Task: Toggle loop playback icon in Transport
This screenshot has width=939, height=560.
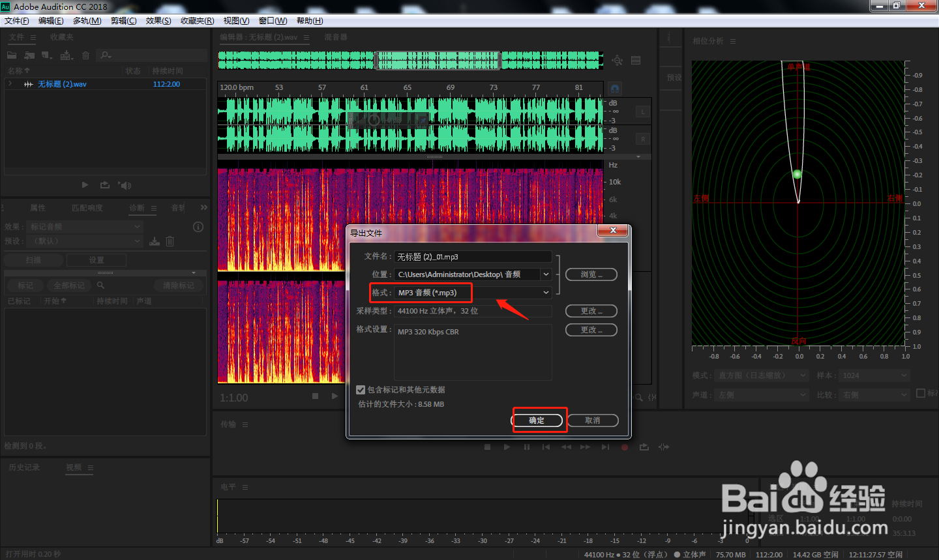Action: [644, 447]
